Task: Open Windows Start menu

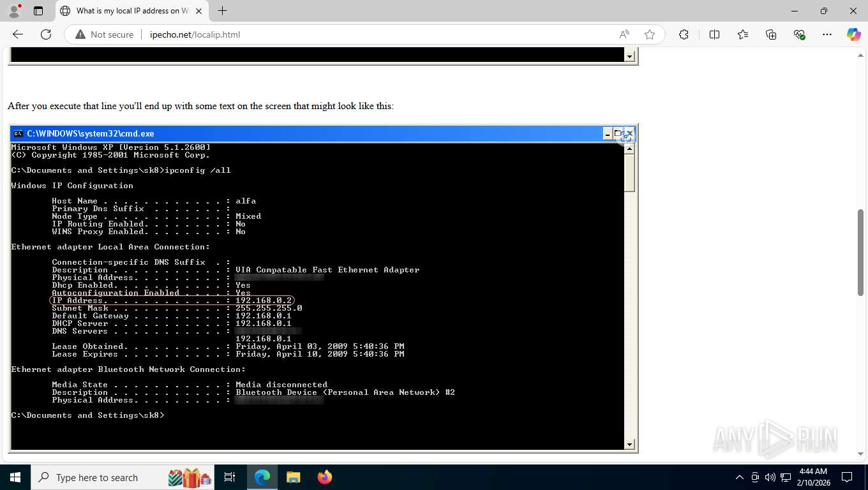Action: click(15, 477)
